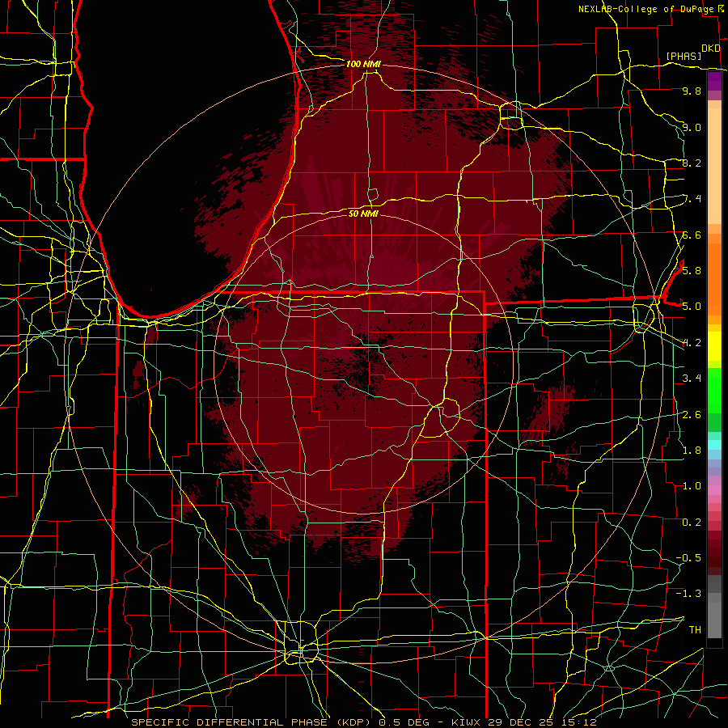Click the cyan band in the legend
Screen dimensions: 728x728
714,445
